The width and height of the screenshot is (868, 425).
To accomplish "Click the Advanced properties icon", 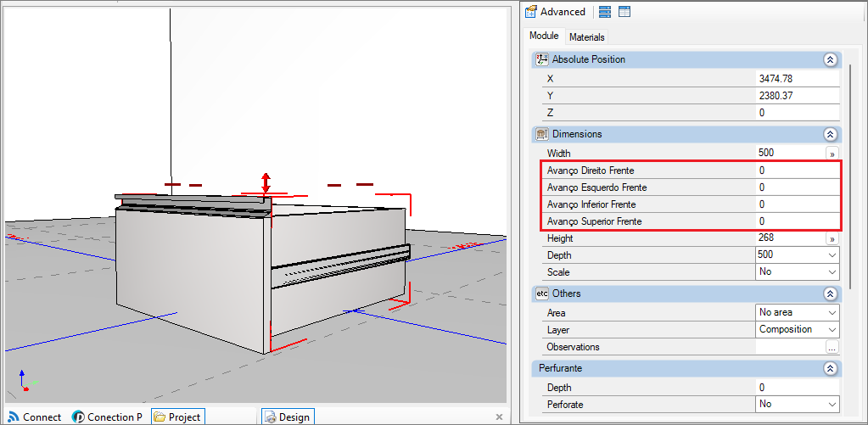I will click(x=531, y=12).
